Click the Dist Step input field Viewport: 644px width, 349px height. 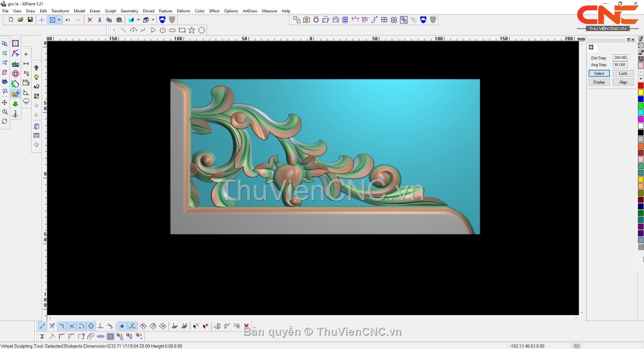[620, 57]
